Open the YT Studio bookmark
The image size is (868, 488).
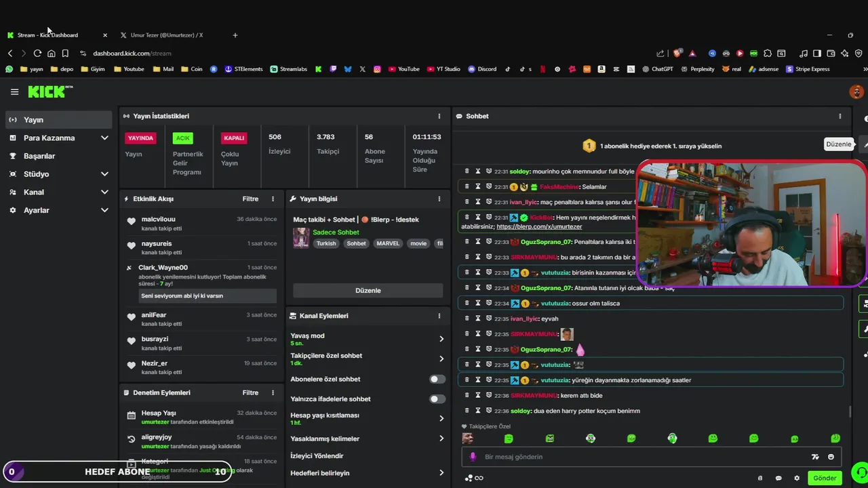click(443, 69)
